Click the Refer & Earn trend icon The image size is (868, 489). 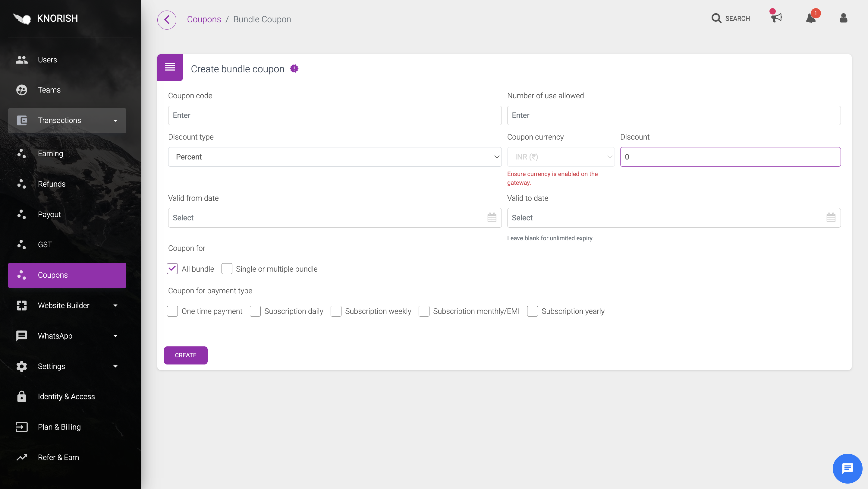[22, 457]
